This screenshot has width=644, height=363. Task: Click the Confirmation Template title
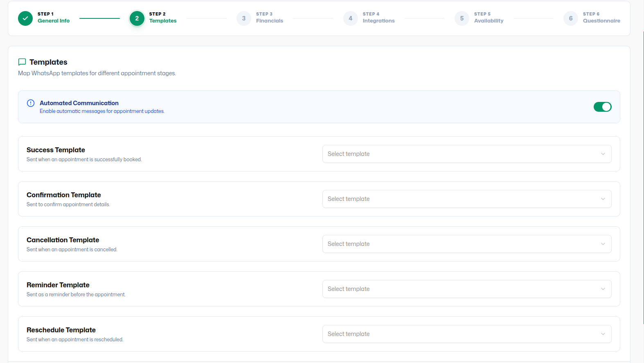pos(63,195)
